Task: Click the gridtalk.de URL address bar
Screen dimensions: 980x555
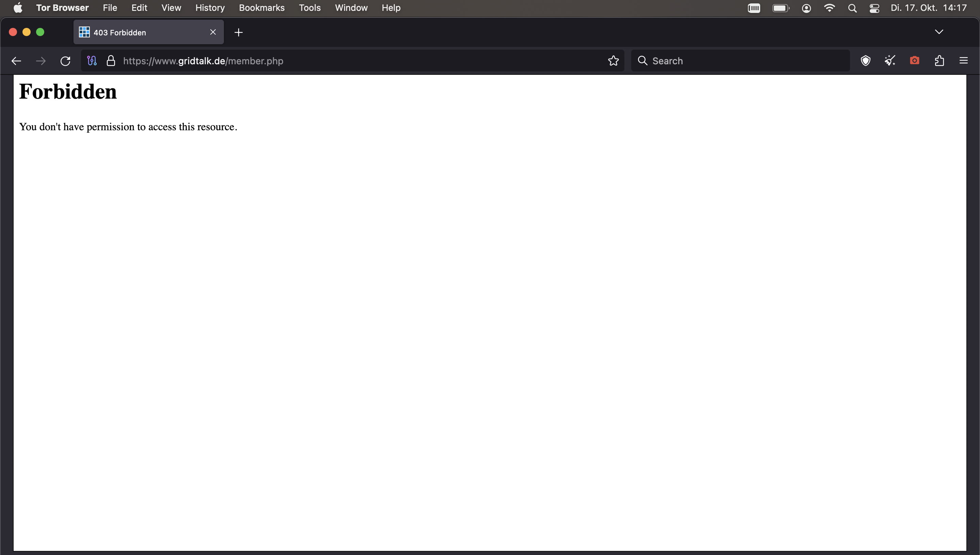Action: click(343, 61)
